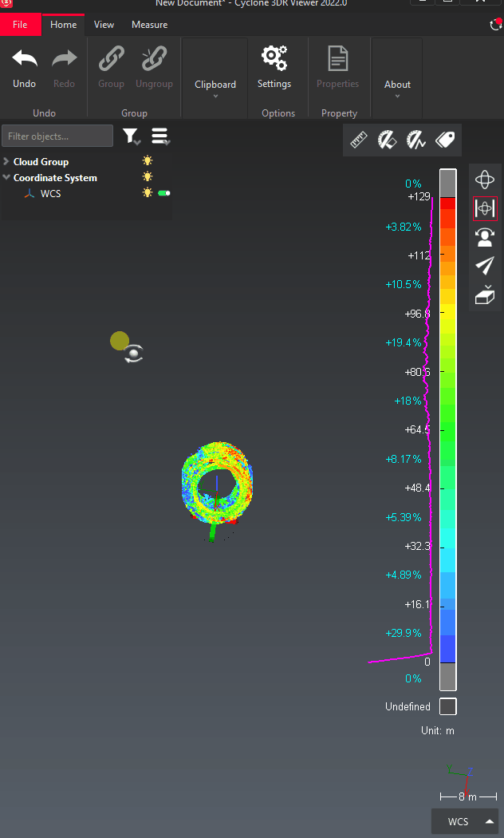This screenshot has width=504, height=838.
Task: Click the 0 scale minimum value
Action: pos(427,662)
